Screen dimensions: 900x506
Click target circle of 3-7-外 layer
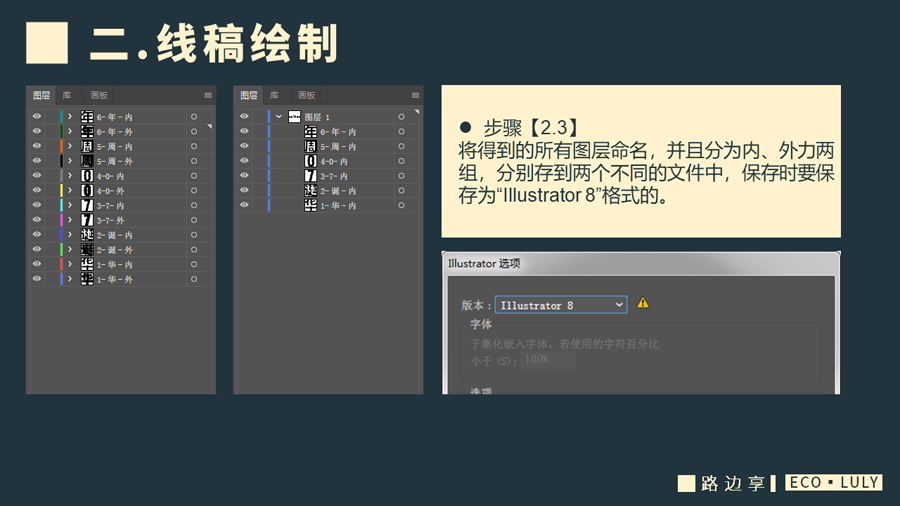[x=194, y=220]
